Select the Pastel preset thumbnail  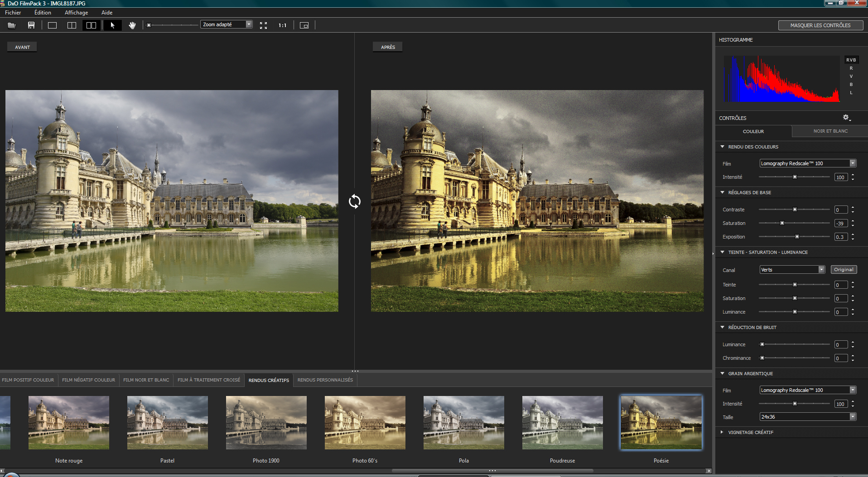tap(168, 423)
